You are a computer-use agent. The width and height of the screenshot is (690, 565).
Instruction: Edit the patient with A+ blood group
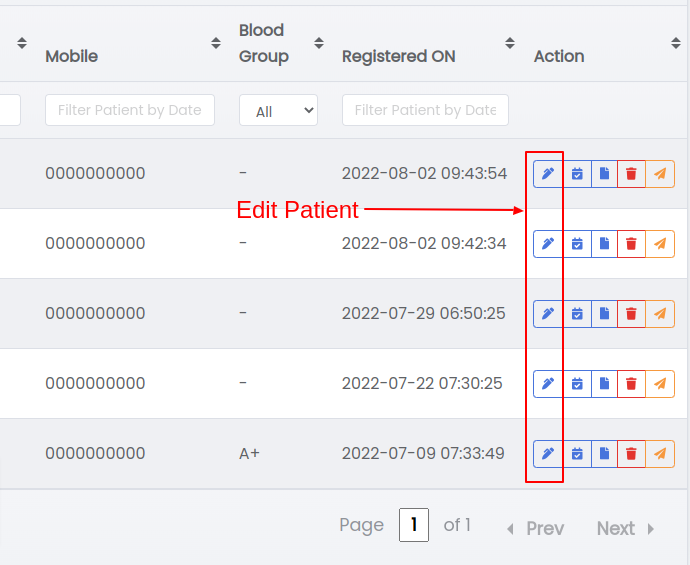[x=548, y=454]
